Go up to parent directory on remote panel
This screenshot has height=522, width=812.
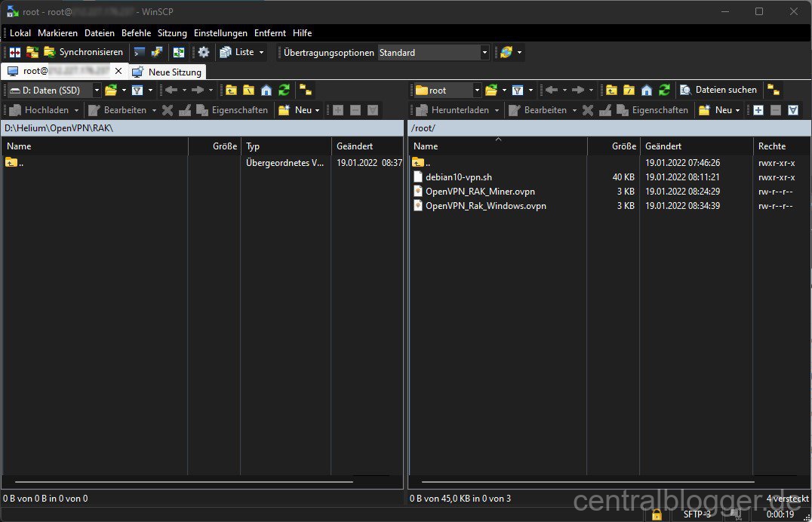pyautogui.click(x=611, y=90)
